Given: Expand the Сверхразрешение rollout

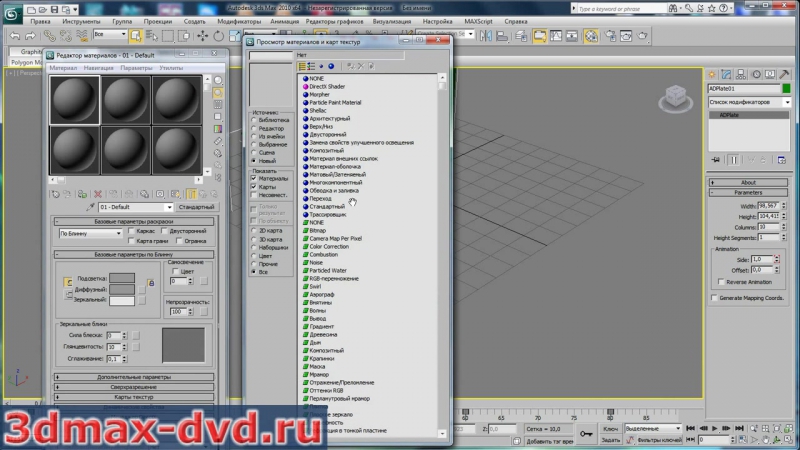Looking at the screenshot, I should click(134, 387).
